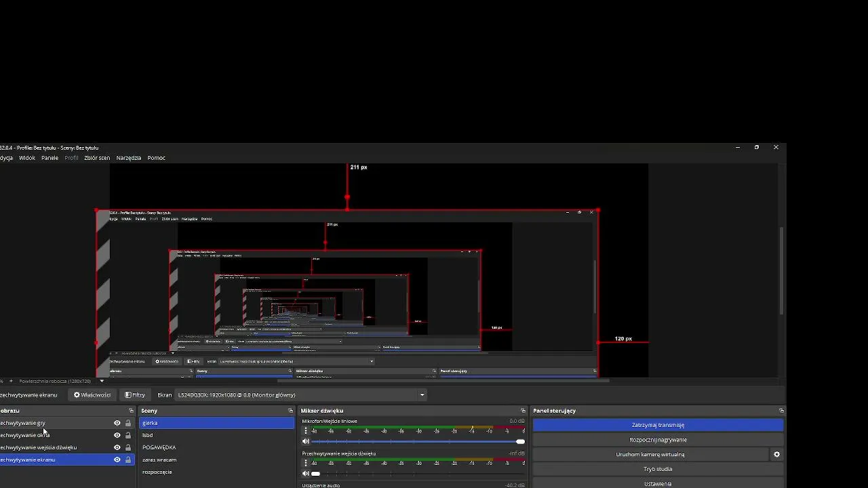Click the preview vertical scrollbar
The image size is (868, 488).
coord(782,270)
